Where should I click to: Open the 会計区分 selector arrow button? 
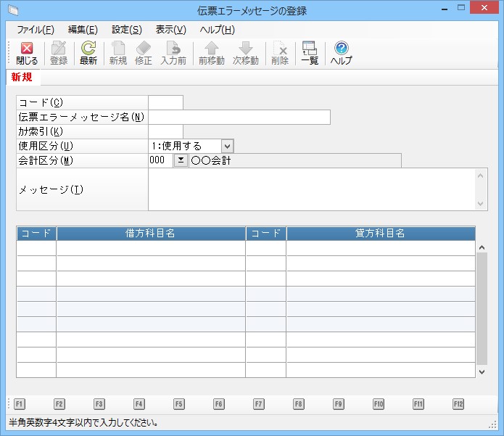coord(181,161)
